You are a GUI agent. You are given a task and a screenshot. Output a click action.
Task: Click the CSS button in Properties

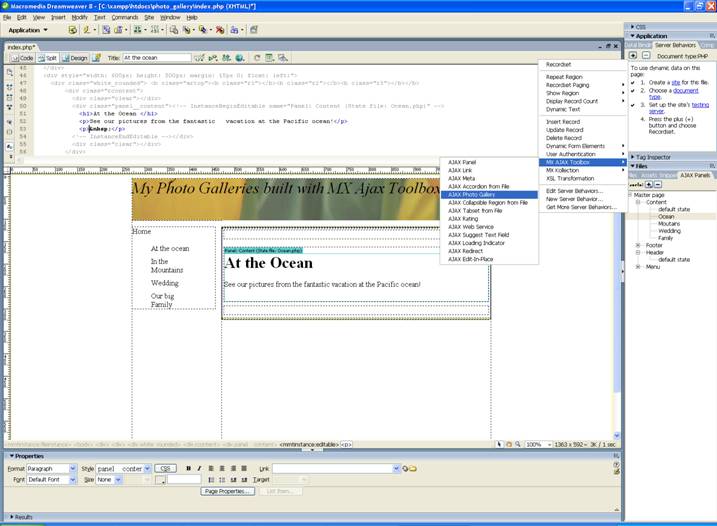pyautogui.click(x=166, y=468)
